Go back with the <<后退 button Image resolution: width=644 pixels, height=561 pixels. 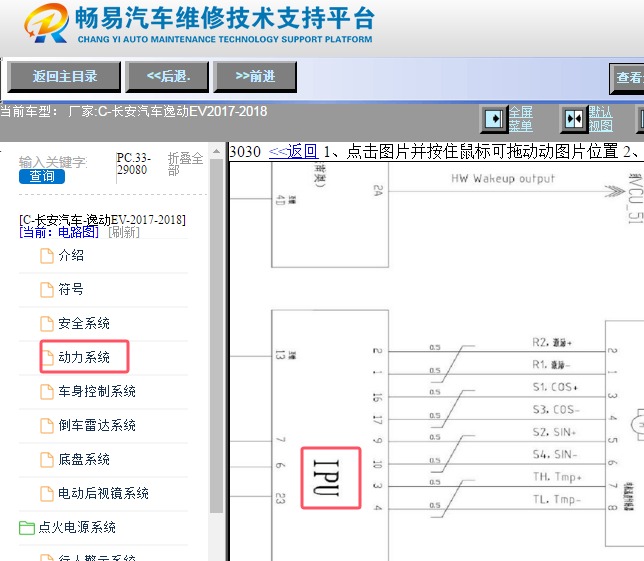[x=168, y=76]
